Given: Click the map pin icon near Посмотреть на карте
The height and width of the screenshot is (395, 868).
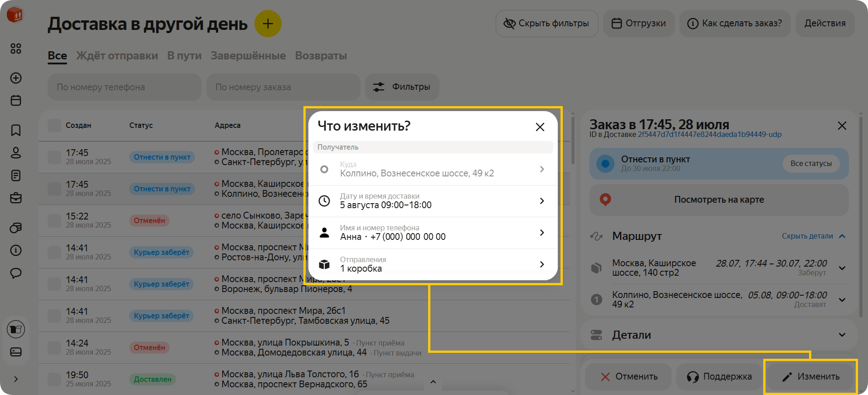Looking at the screenshot, I should [605, 200].
